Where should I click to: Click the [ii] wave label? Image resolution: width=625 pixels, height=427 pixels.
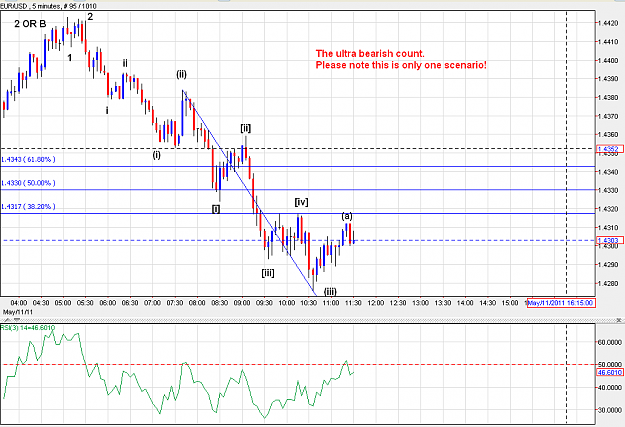pyautogui.click(x=246, y=128)
